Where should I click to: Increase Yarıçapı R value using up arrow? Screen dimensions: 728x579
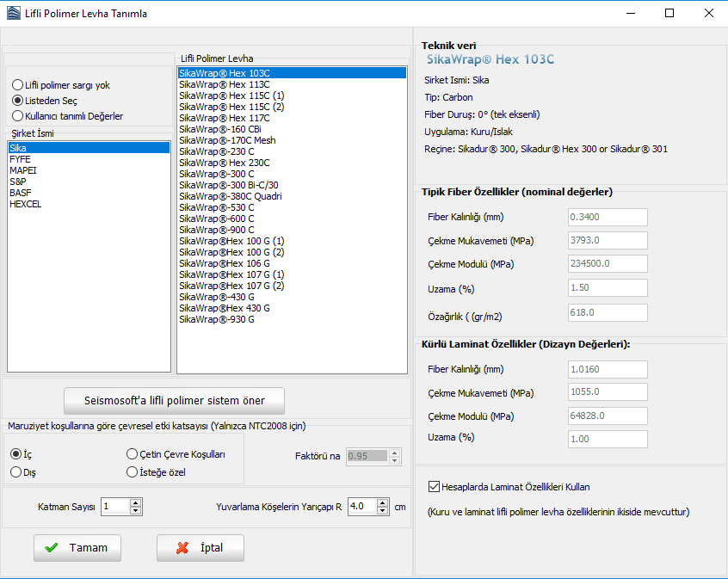(x=383, y=502)
